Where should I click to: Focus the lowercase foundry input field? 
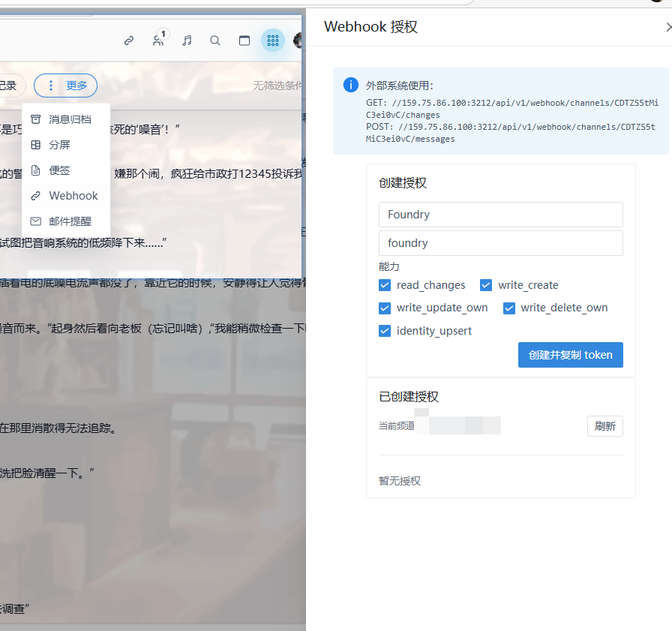click(500, 243)
